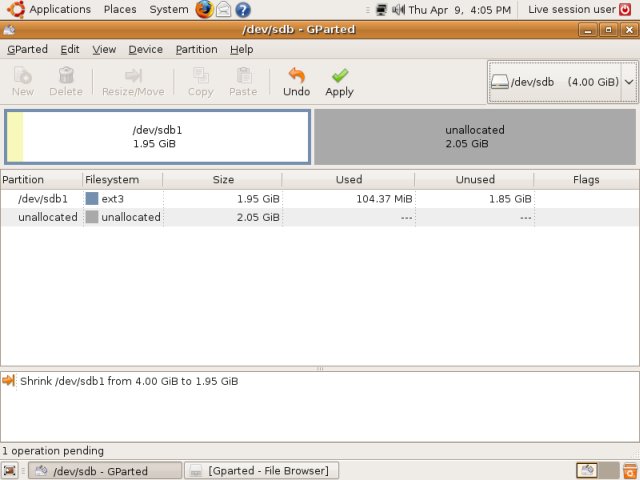The width and height of the screenshot is (640, 480).
Task: Open the /dev/sdb device selector dropdown
Action: tap(563, 82)
